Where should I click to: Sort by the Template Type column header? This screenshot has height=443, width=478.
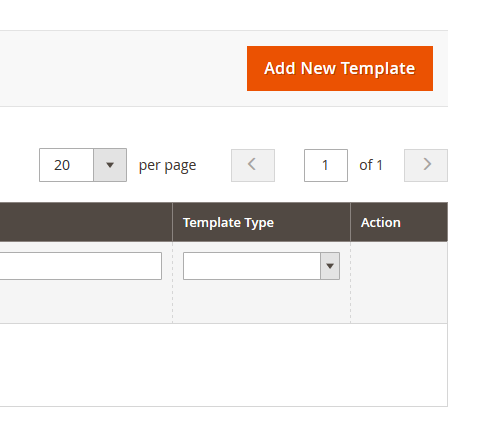coord(228,222)
